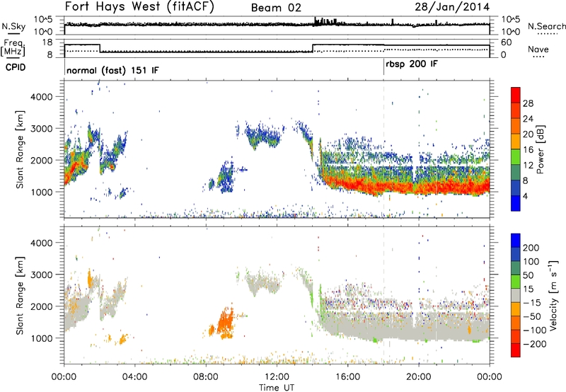This screenshot has height=392, width=566.
Task: Pick the red top segment of Power colorbar
Action: coord(516,96)
